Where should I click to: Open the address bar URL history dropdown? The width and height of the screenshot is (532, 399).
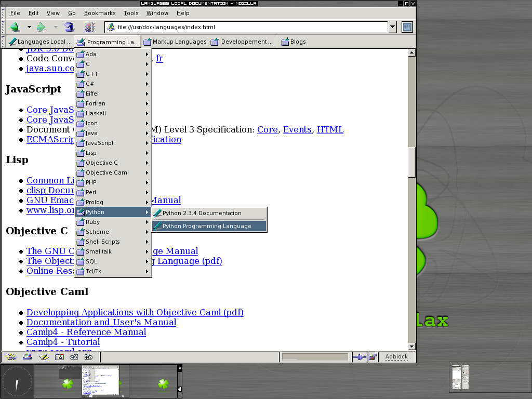click(392, 27)
